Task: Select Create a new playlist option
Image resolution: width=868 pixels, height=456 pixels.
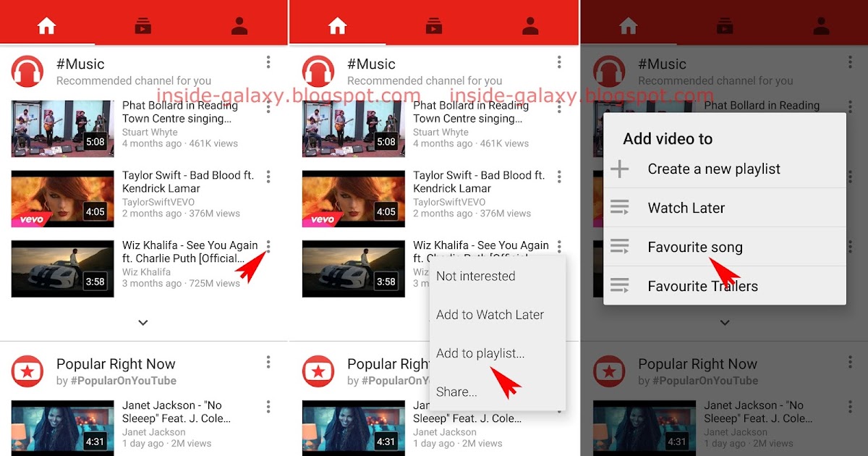Action: pyautogui.click(x=725, y=169)
